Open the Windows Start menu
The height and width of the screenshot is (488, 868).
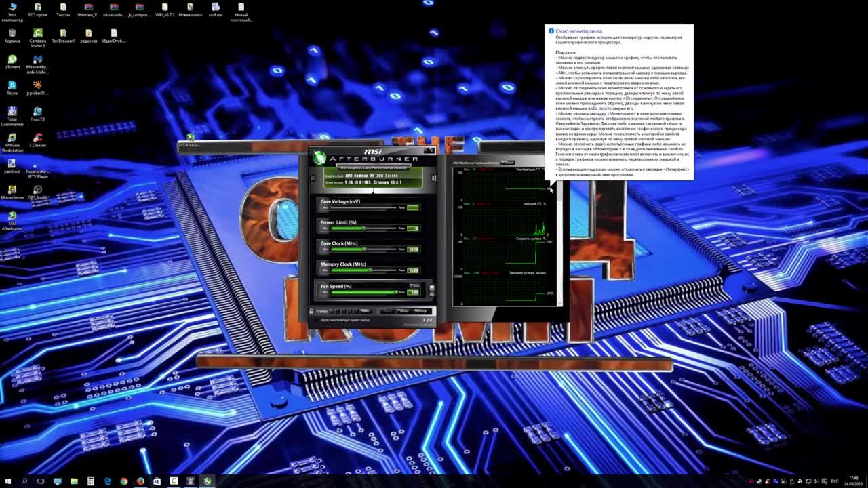[8, 481]
